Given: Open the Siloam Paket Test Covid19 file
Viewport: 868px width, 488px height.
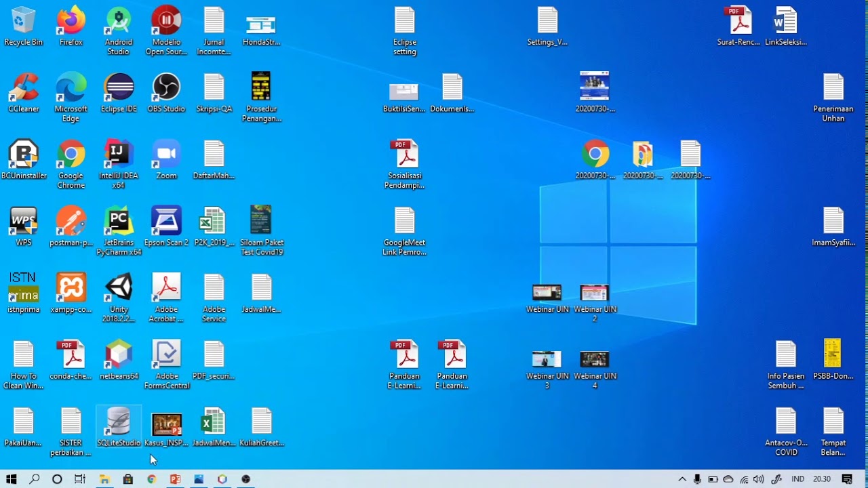Looking at the screenshot, I should click(261, 232).
